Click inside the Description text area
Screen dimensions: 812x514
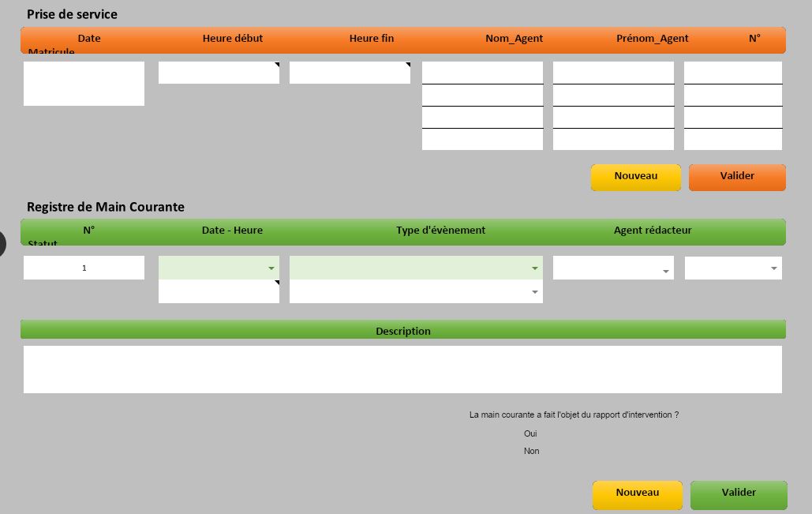pyautogui.click(x=402, y=370)
